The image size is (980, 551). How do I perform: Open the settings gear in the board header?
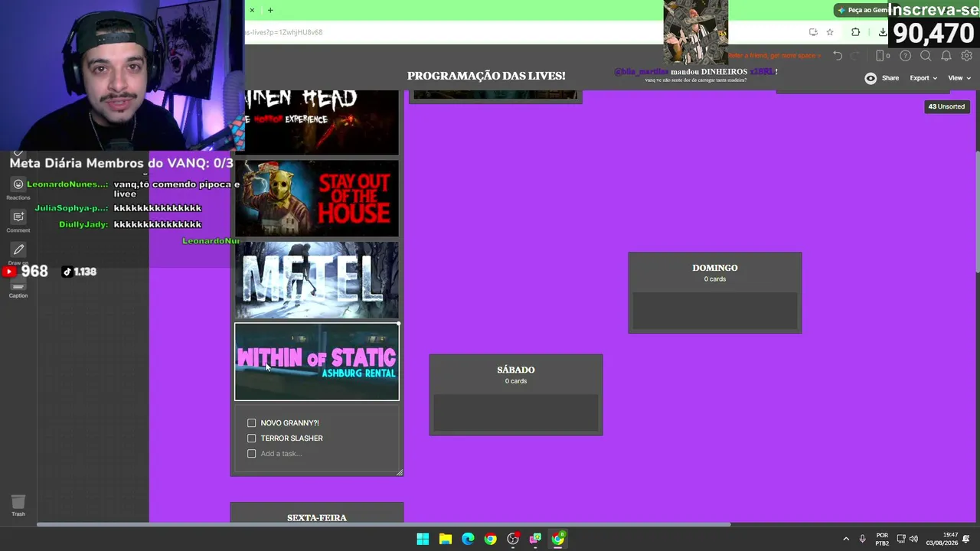[966, 56]
